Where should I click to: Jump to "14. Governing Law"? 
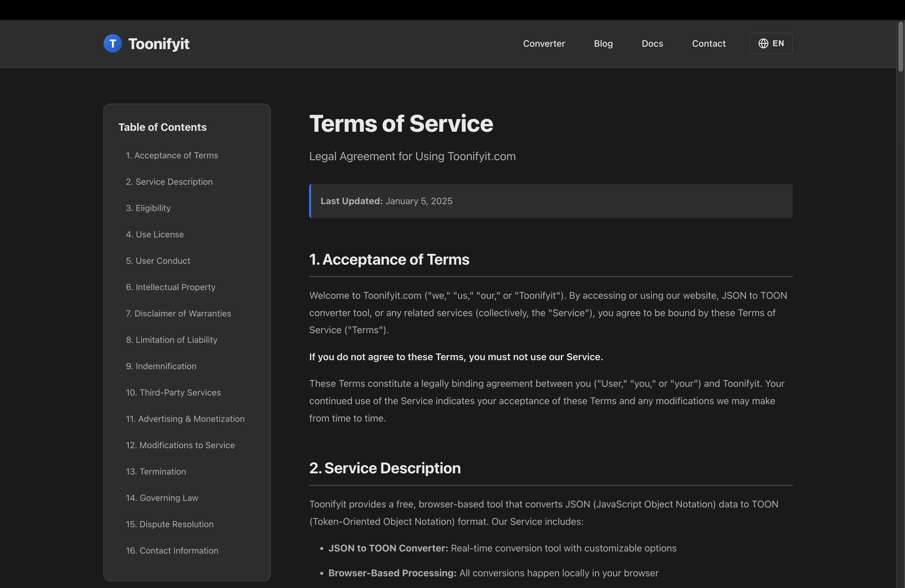[162, 498]
